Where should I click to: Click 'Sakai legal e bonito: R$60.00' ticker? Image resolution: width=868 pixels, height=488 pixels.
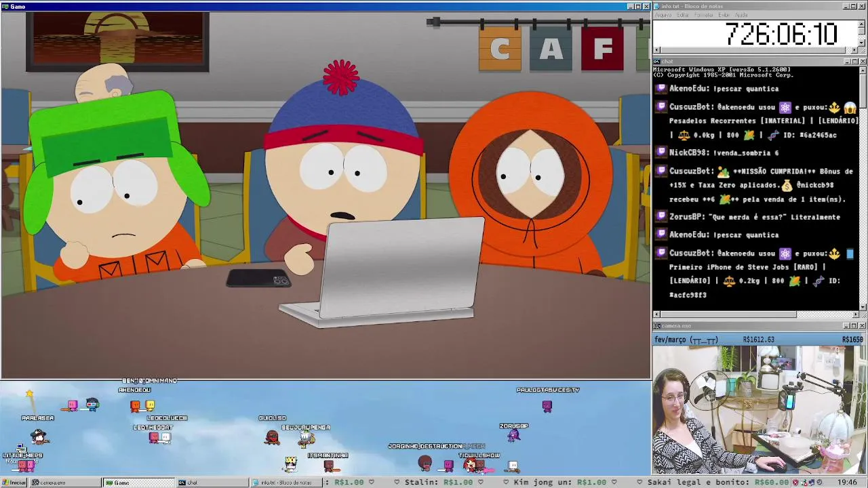click(x=718, y=483)
